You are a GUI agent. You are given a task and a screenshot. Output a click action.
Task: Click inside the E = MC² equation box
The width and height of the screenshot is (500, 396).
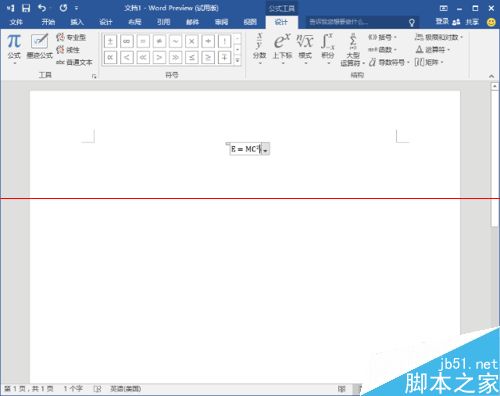pyautogui.click(x=245, y=149)
